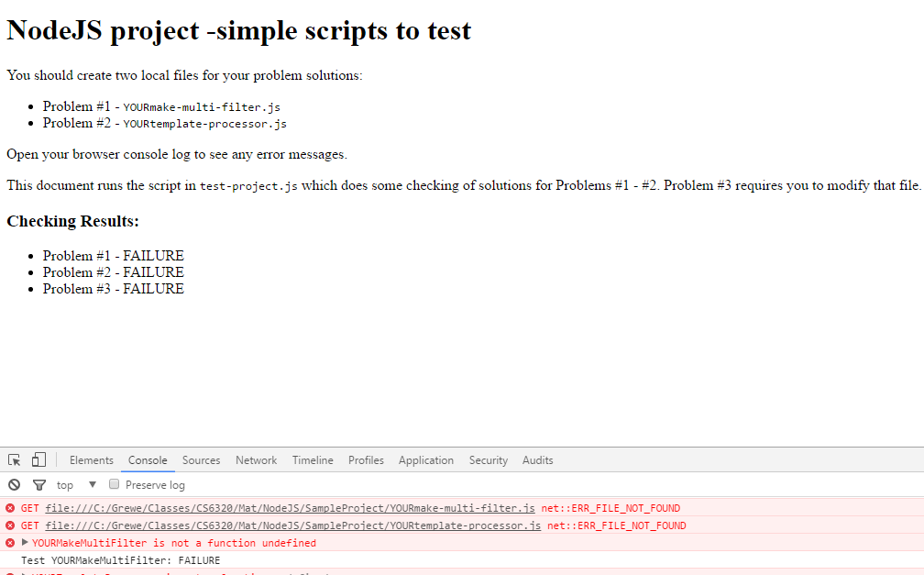Open the Audits tab

537,460
